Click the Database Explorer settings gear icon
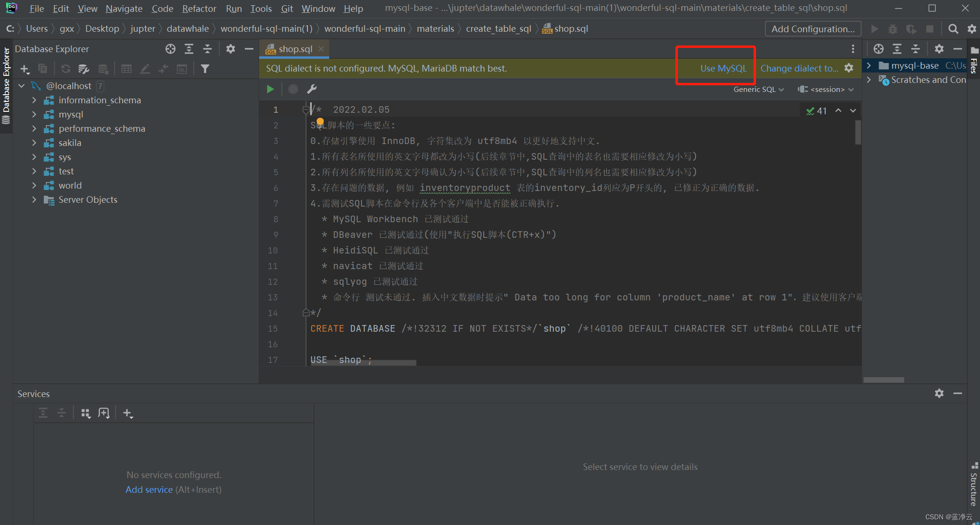 coord(232,49)
